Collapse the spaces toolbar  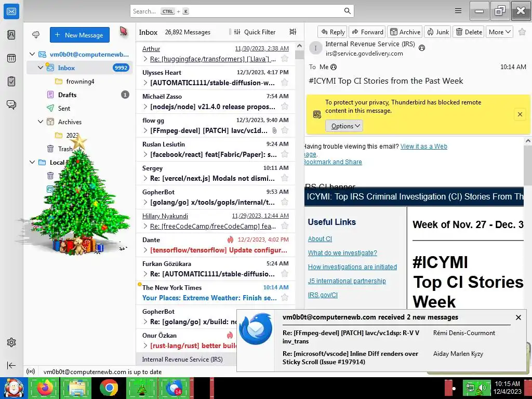click(11, 365)
